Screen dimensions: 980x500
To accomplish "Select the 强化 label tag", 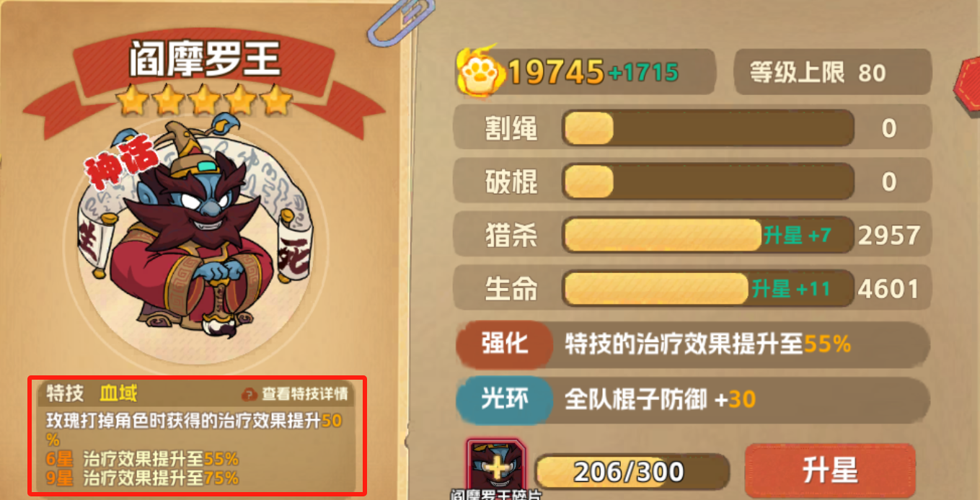I will tap(503, 344).
